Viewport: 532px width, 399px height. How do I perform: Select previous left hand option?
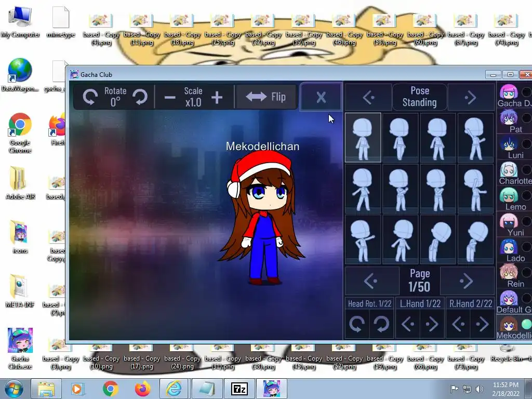tap(408, 324)
